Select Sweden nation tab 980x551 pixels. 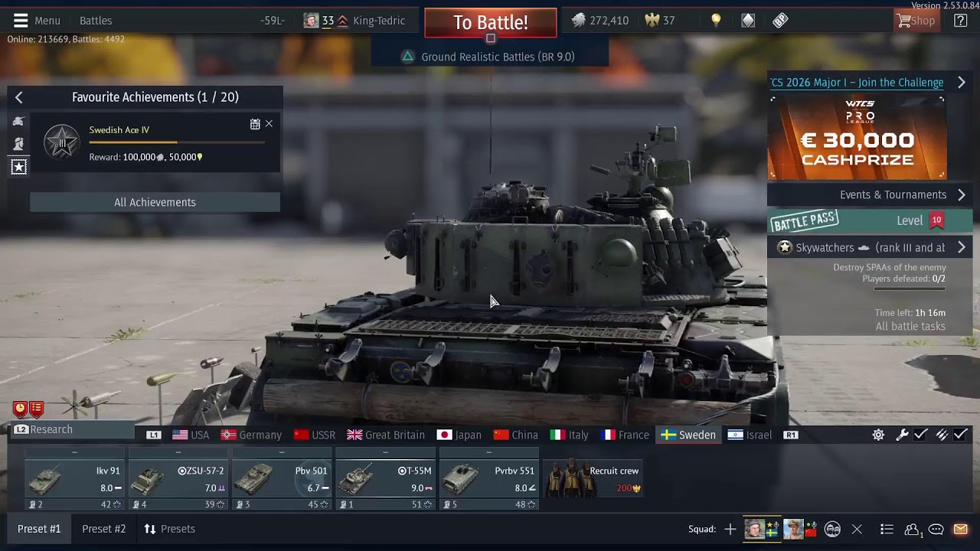point(688,435)
